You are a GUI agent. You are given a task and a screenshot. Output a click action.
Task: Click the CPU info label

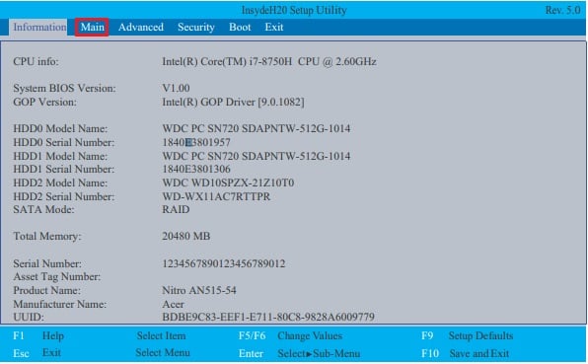[x=36, y=61]
